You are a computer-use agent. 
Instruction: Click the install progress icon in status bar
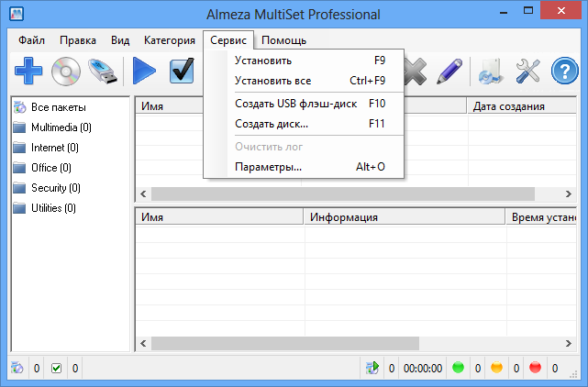click(x=372, y=368)
